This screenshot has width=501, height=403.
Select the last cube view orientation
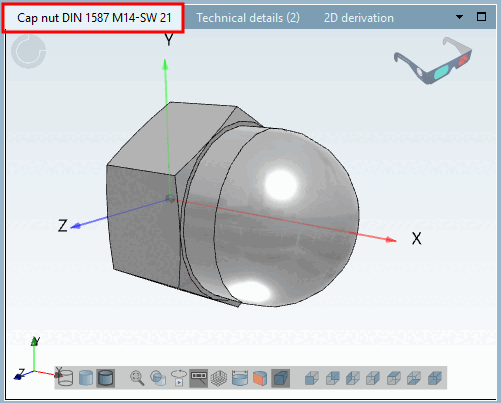coord(435,378)
